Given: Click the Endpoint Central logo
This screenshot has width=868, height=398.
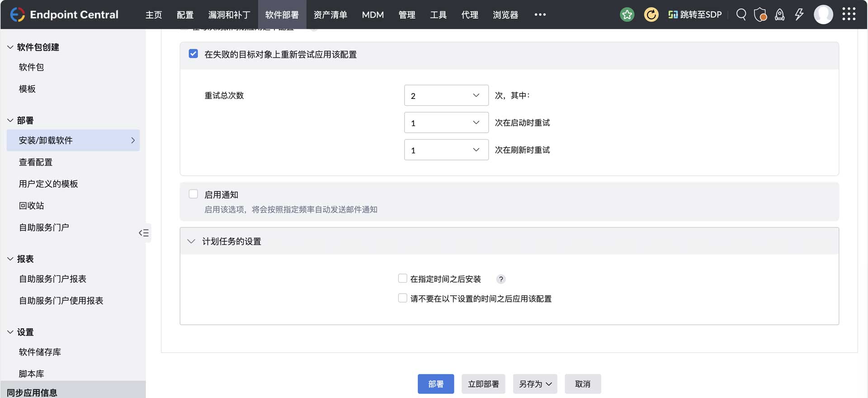Looking at the screenshot, I should 64,14.
